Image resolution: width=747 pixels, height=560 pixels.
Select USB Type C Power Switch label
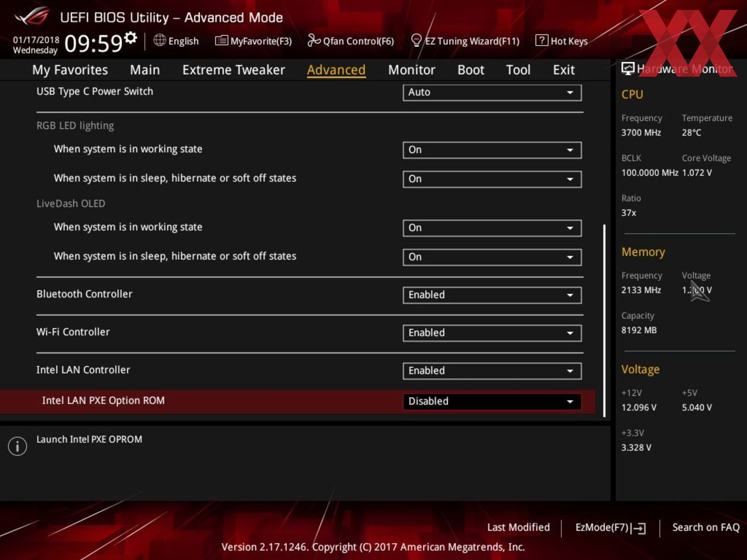coord(94,92)
